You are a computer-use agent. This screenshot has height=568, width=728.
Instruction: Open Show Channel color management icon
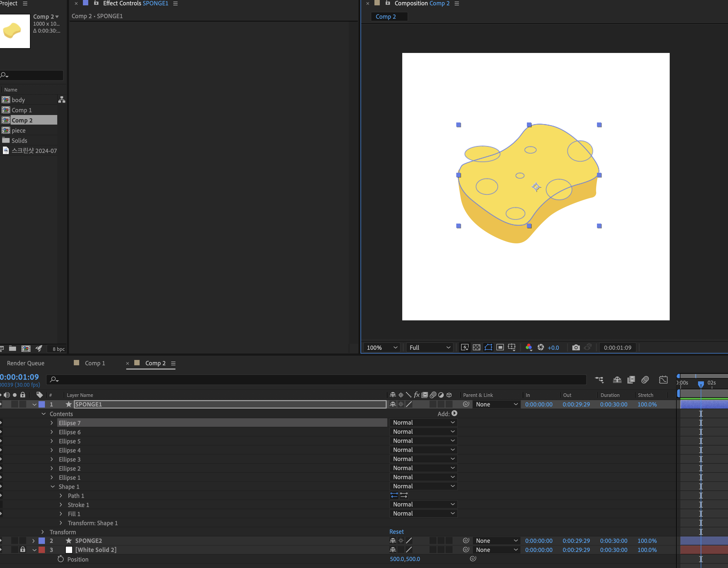tap(529, 347)
